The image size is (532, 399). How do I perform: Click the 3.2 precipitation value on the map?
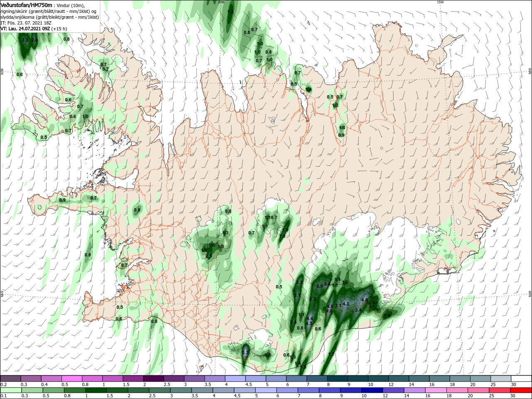click(x=299, y=282)
